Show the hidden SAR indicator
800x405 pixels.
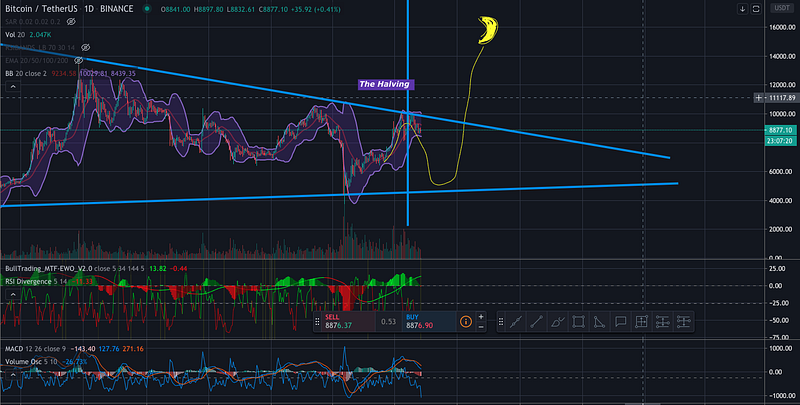(x=71, y=21)
